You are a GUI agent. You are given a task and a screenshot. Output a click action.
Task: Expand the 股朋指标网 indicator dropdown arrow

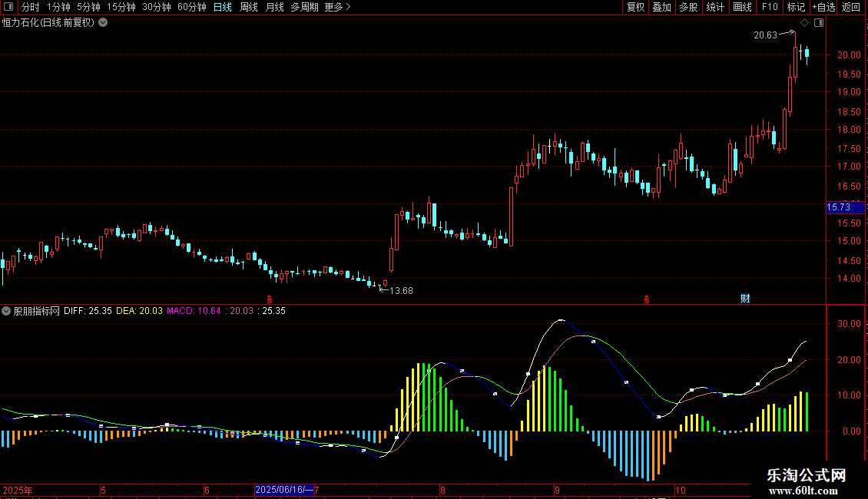(x=7, y=311)
